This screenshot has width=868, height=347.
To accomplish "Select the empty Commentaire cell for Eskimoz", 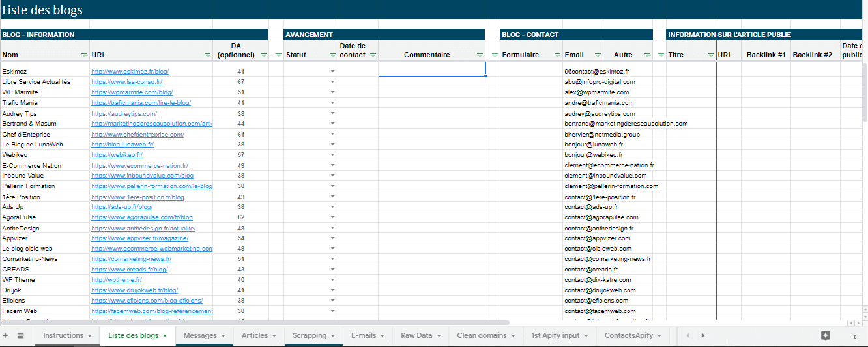I will click(x=431, y=70).
